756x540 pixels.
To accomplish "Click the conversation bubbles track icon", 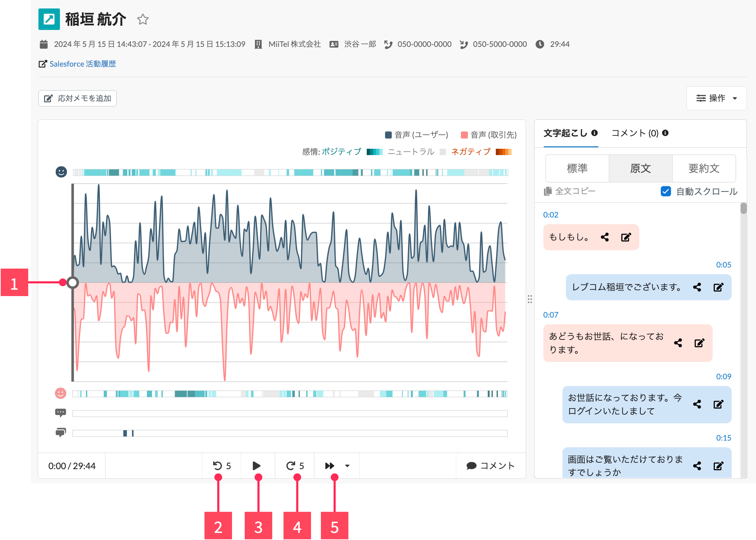I will pyautogui.click(x=61, y=432).
